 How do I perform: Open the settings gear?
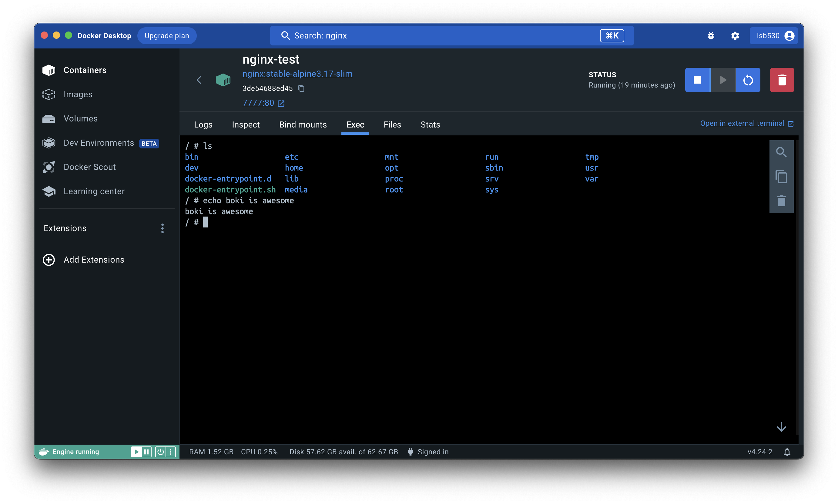click(735, 36)
